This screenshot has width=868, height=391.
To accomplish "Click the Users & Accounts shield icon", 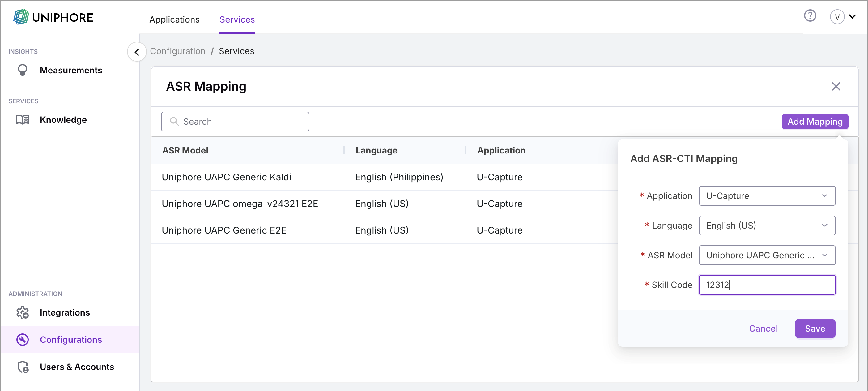I will click(23, 367).
